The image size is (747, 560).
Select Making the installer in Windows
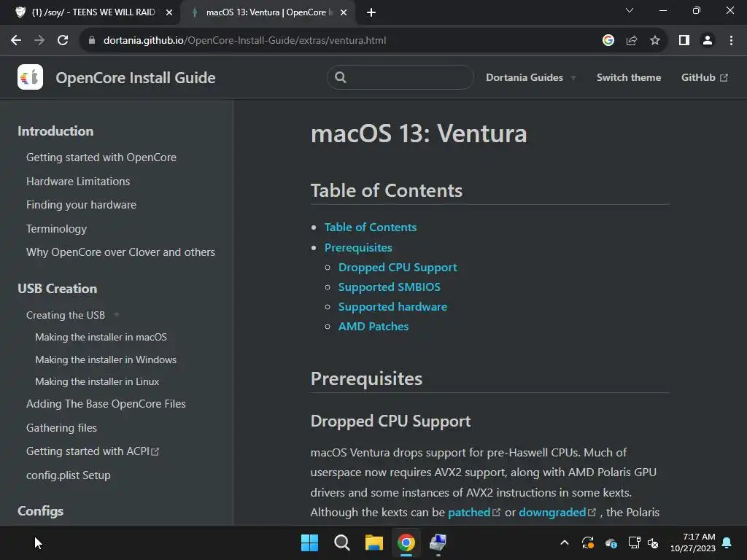[x=106, y=359]
